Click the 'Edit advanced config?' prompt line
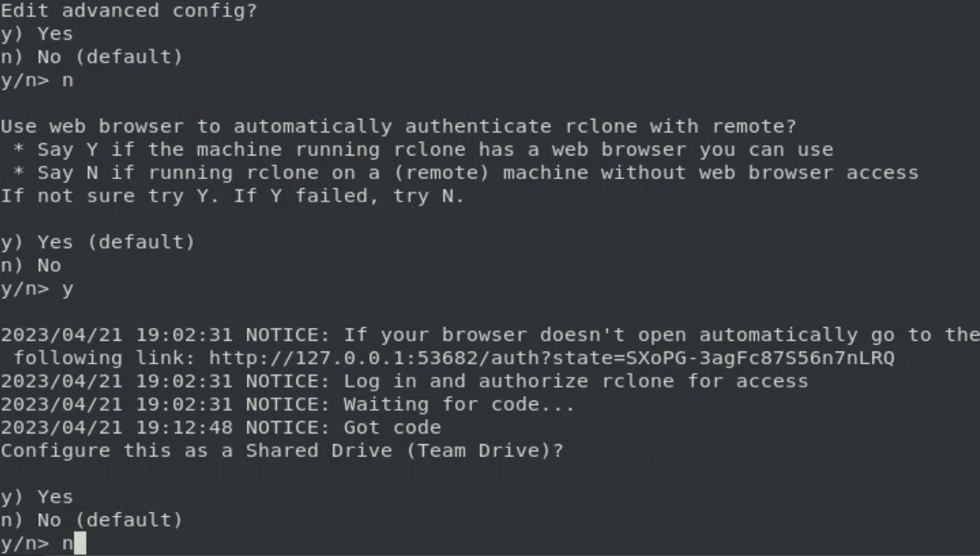This screenshot has width=980, height=556. coord(129,11)
